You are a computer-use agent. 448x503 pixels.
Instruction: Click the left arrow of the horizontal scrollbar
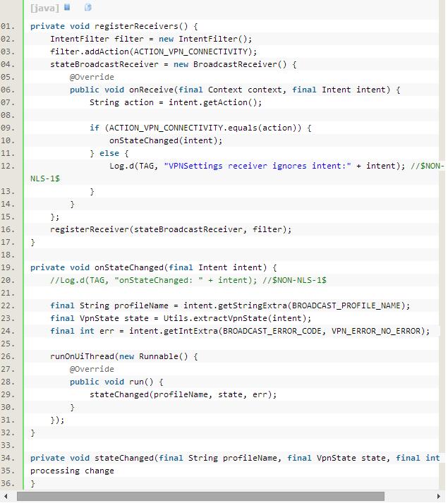(x=6, y=496)
